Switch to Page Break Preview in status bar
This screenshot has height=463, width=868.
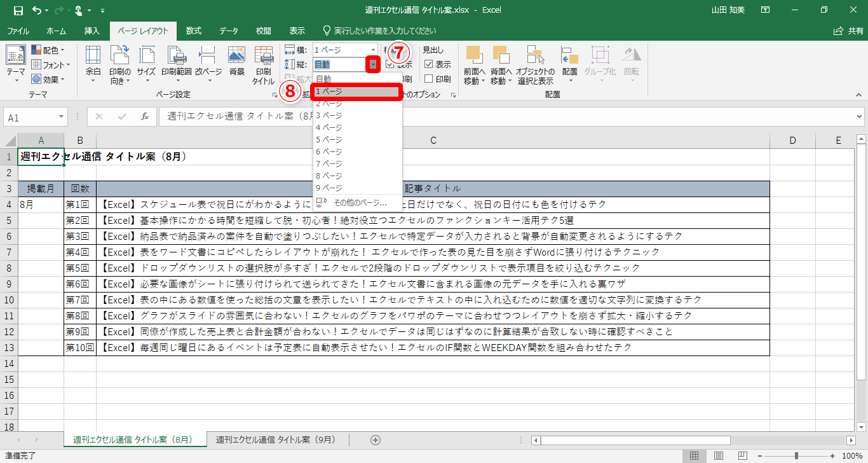742,455
